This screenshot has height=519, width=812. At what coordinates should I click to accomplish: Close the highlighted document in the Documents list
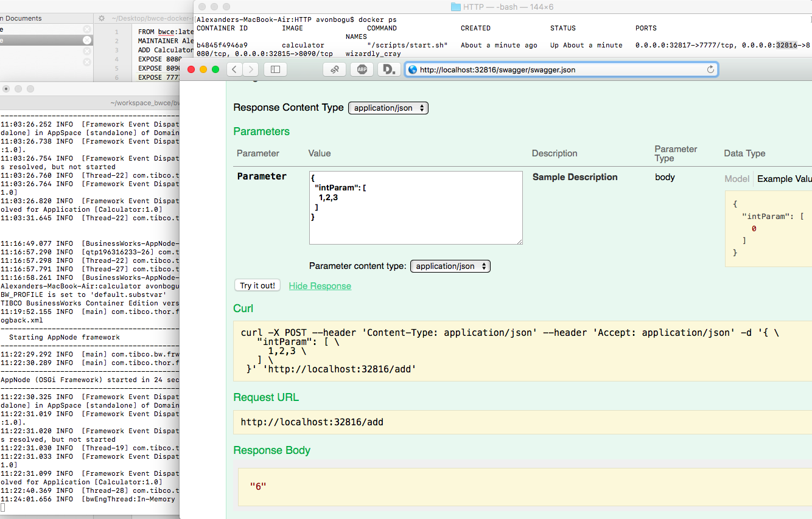87,40
